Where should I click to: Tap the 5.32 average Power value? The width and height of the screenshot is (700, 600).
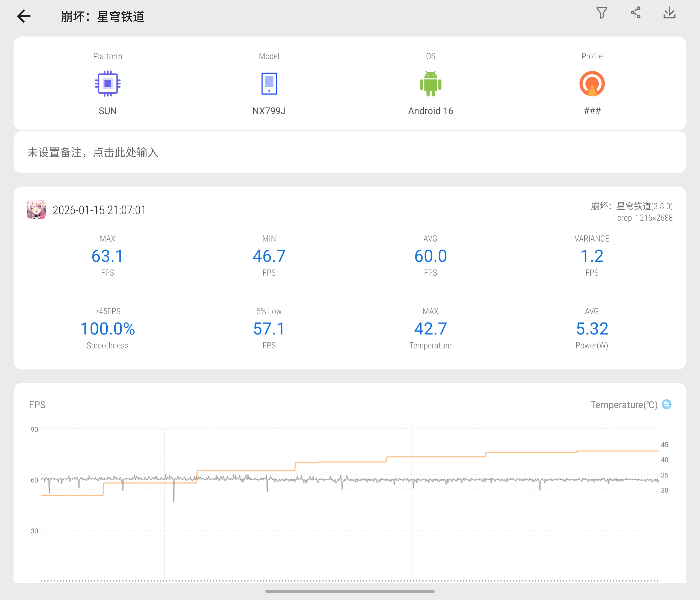point(592,329)
